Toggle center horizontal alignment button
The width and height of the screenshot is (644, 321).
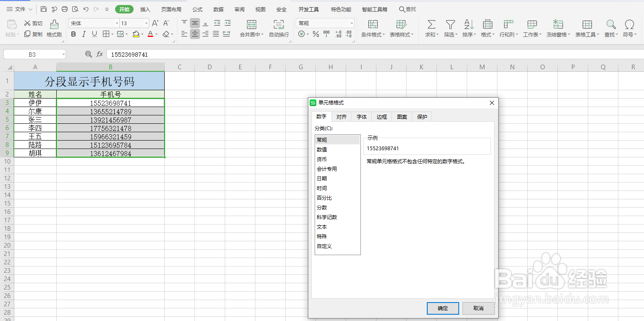tap(195, 34)
